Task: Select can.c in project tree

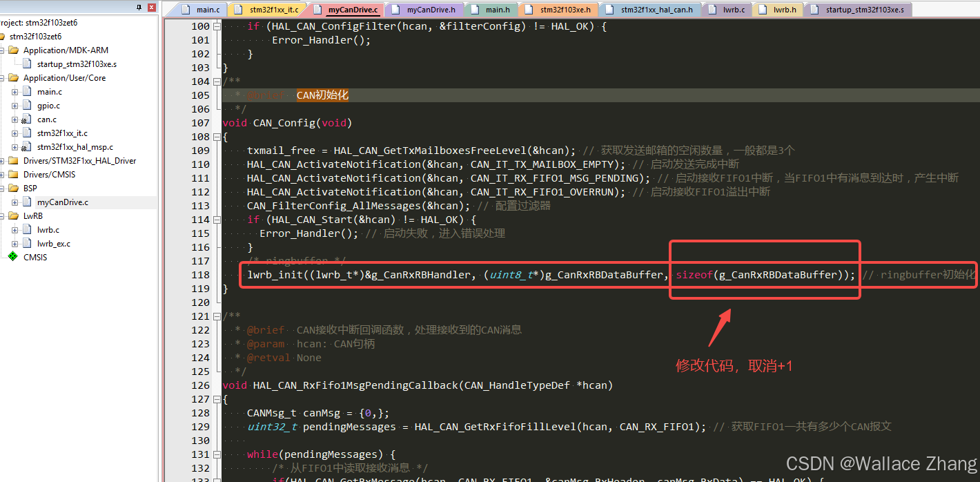Action: 47,119
